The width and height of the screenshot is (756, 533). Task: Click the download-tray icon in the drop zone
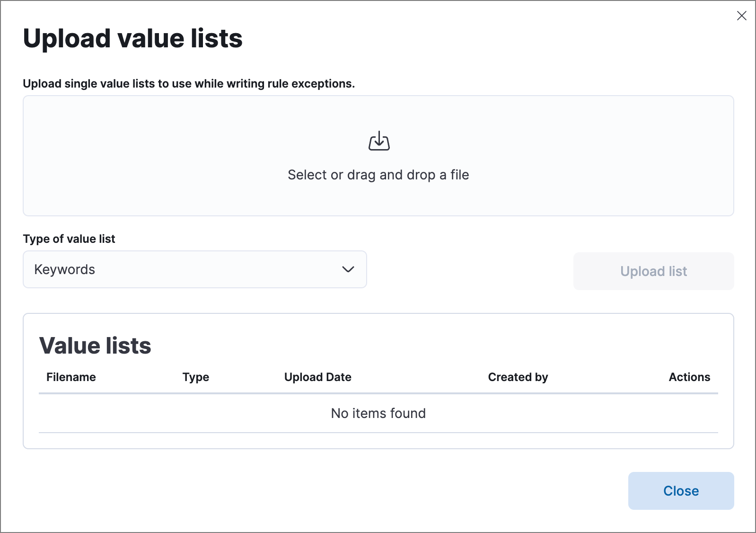(x=379, y=141)
